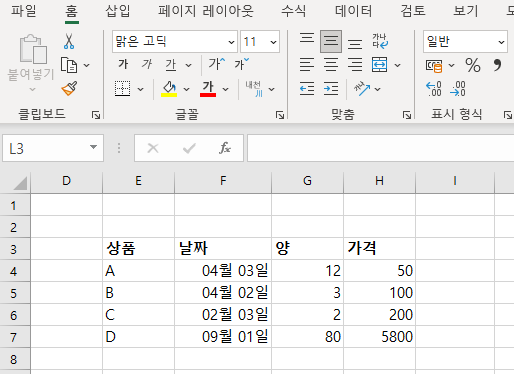Expand the Name Box dropdown

[x=93, y=147]
